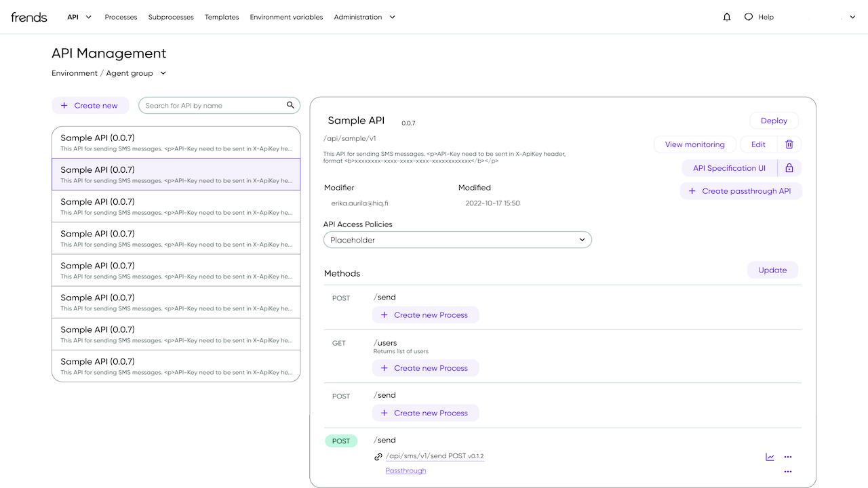Click the /api/sample/v1 path text

pos(350,138)
